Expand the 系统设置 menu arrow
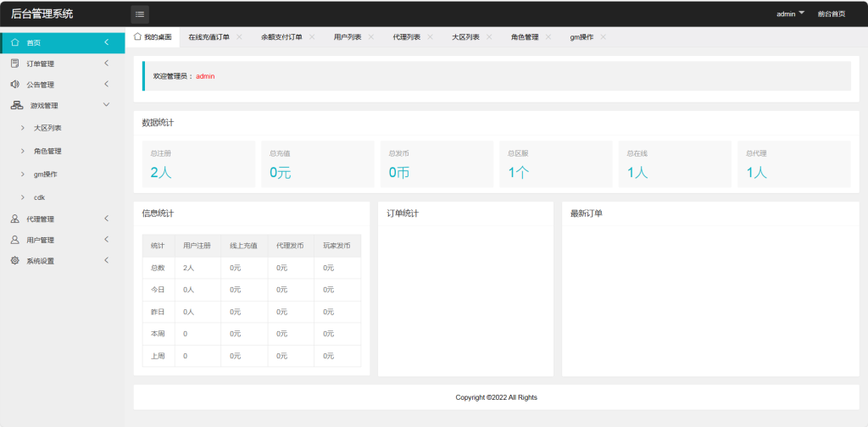Viewport: 868px width, 427px height. click(106, 261)
